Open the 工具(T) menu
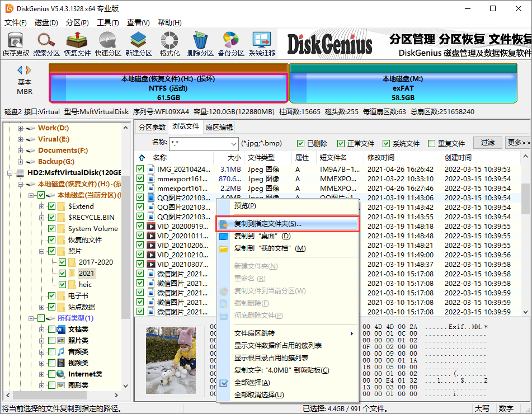Screen dimensions: 532x414 107,23
